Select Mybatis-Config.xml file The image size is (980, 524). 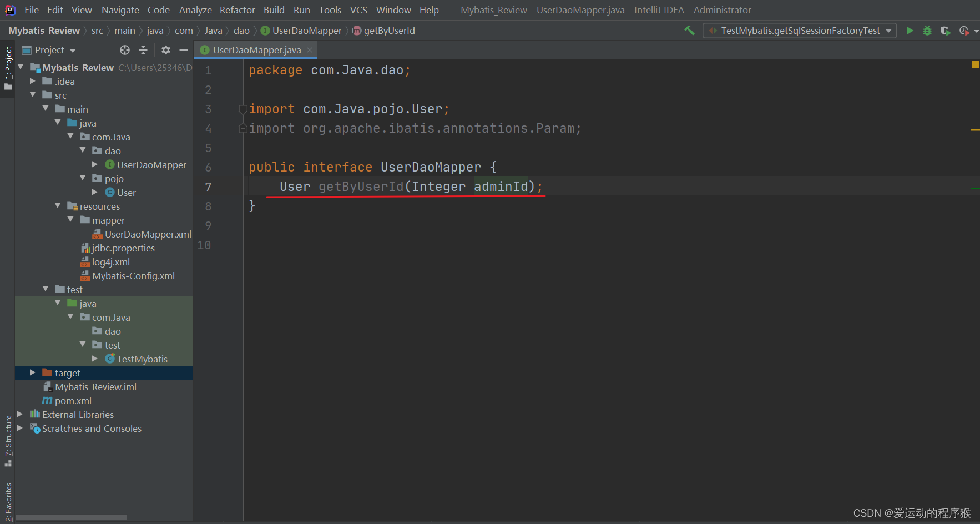point(128,276)
